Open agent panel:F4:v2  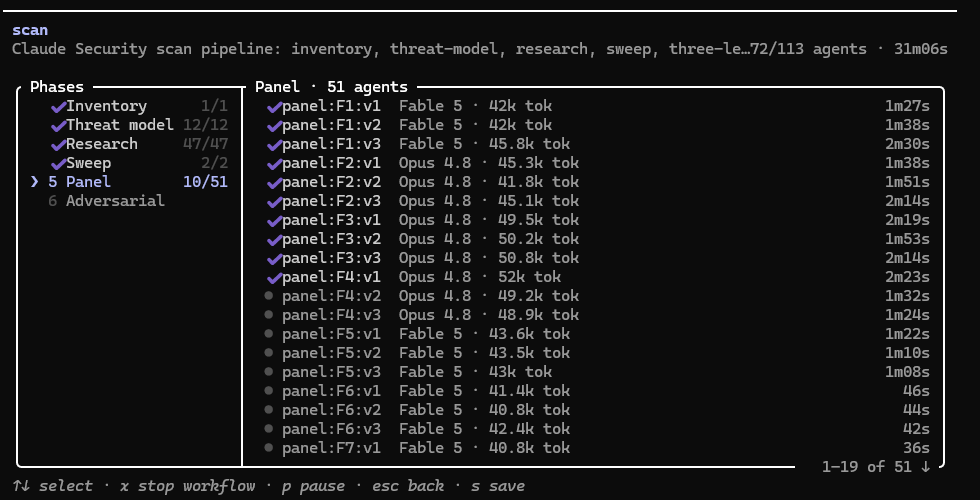(x=598, y=296)
